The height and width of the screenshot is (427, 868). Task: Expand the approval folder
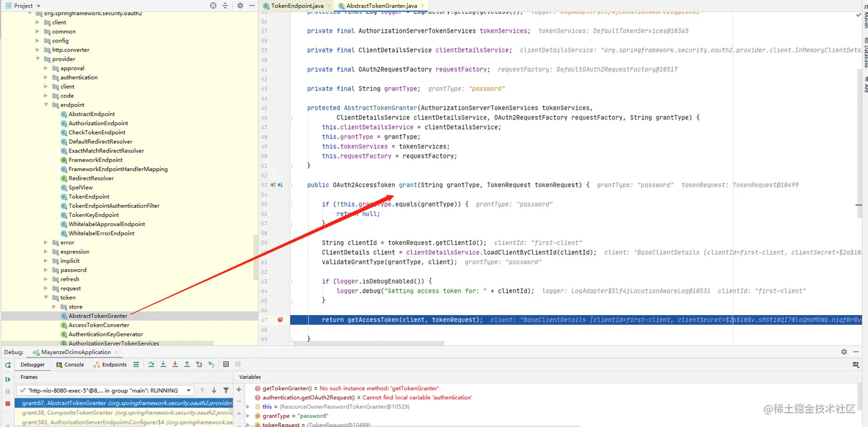click(x=46, y=68)
